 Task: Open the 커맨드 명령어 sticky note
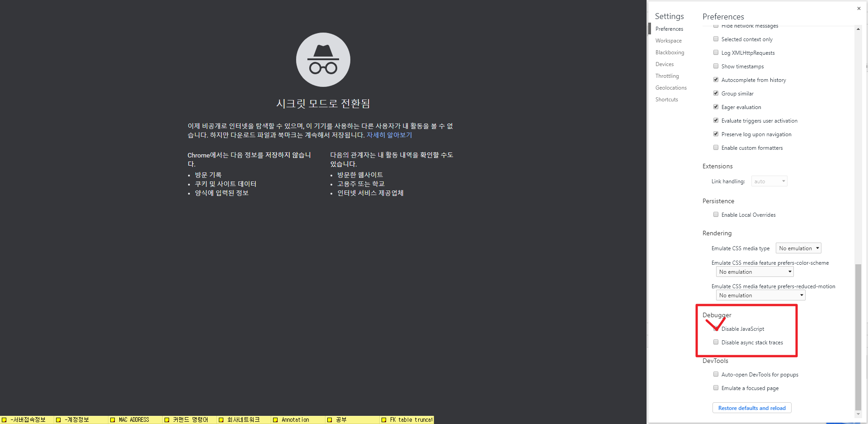(x=190, y=420)
